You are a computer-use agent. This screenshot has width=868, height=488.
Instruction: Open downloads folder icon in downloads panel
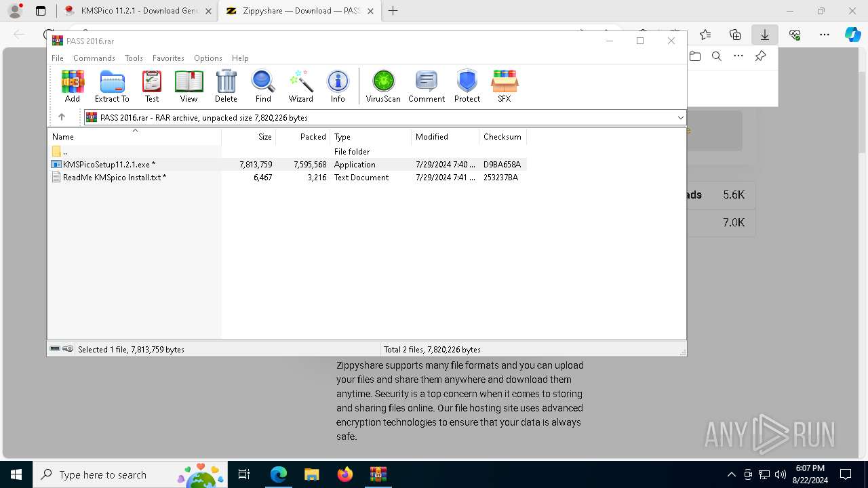pos(695,56)
